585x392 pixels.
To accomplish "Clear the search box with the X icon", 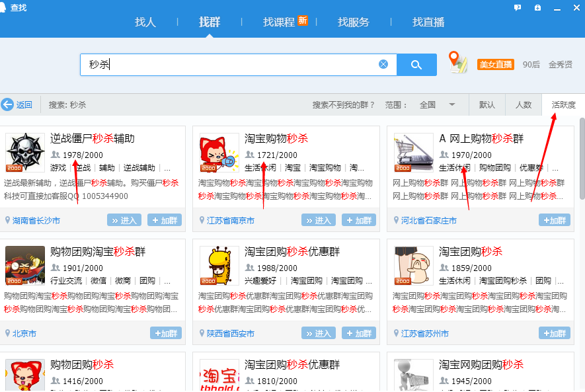I will click(383, 64).
